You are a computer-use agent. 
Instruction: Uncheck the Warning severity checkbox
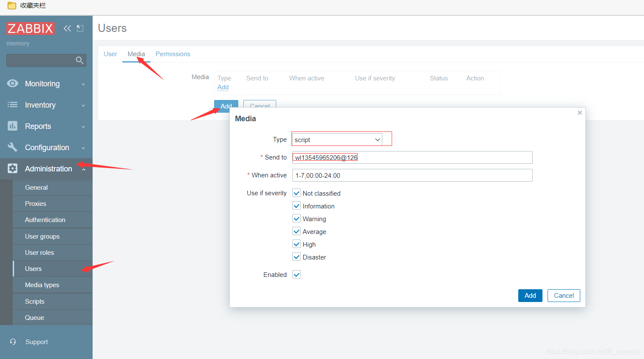tap(297, 219)
